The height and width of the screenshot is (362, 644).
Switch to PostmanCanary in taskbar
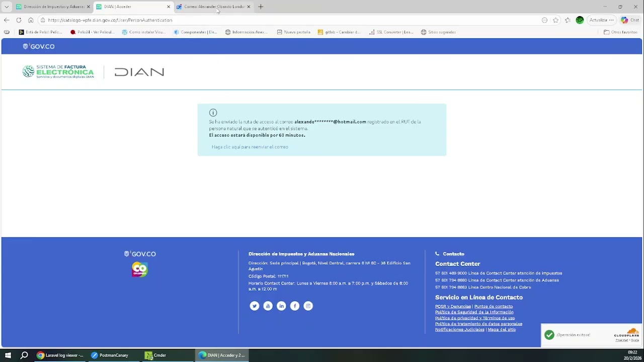tap(110, 355)
